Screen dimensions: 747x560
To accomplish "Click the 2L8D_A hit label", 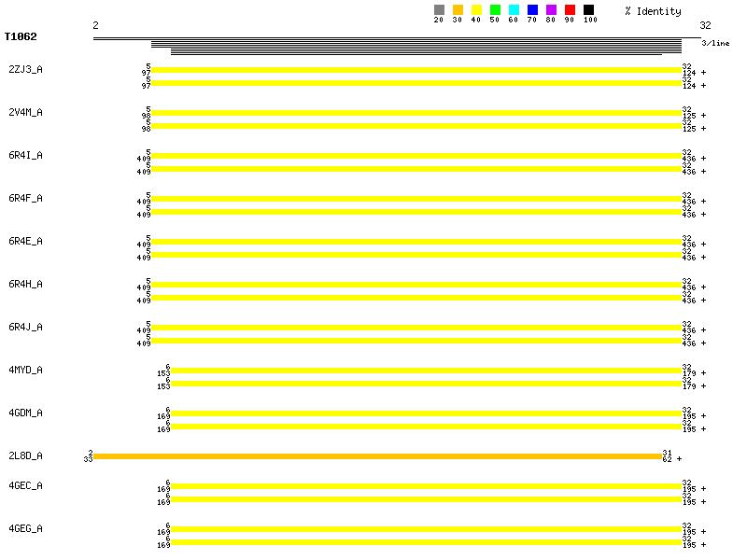I will click(x=25, y=455).
